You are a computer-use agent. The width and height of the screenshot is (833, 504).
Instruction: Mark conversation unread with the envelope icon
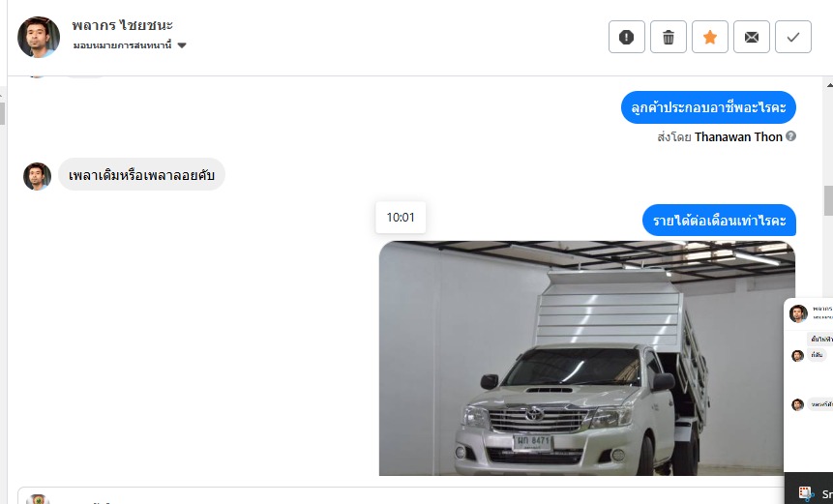(751, 37)
